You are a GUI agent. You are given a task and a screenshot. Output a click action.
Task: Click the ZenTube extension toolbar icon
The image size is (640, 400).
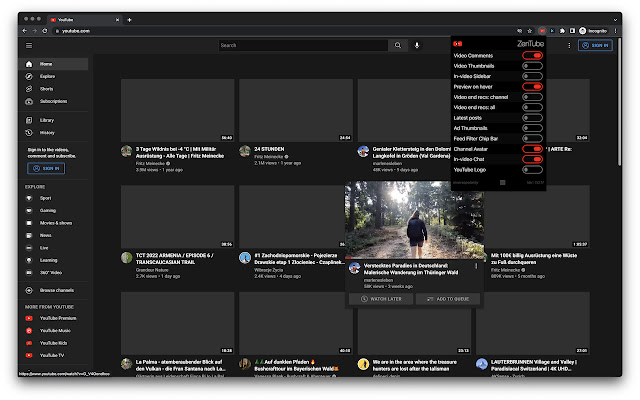pyautogui.click(x=542, y=31)
